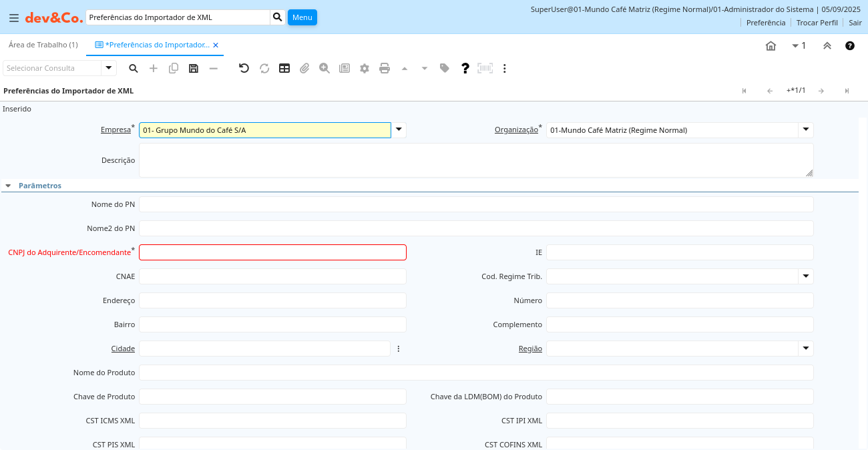Click the Trocar Perfil link
This screenshot has width=868, height=450.
point(817,23)
